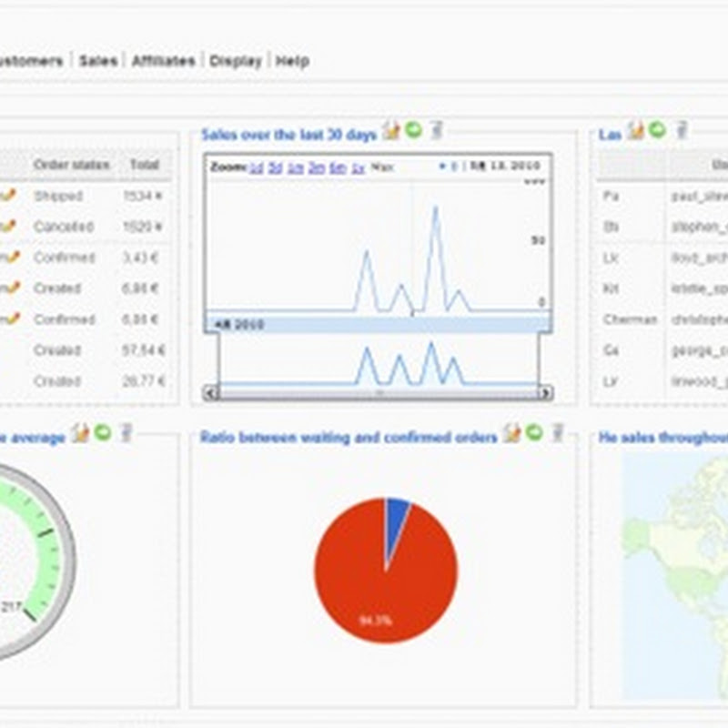The image size is (728, 728).
Task: Open the Customers menu
Action: pos(31,61)
